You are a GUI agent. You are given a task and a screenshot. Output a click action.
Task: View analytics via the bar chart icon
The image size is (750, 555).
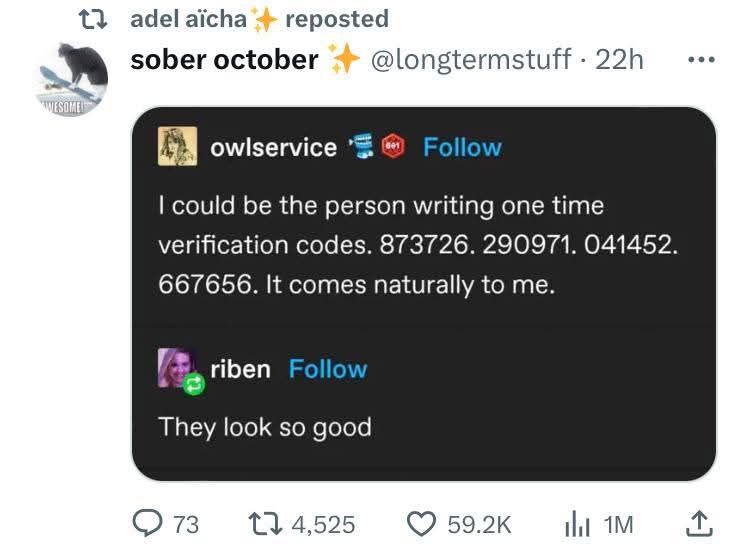[578, 525]
